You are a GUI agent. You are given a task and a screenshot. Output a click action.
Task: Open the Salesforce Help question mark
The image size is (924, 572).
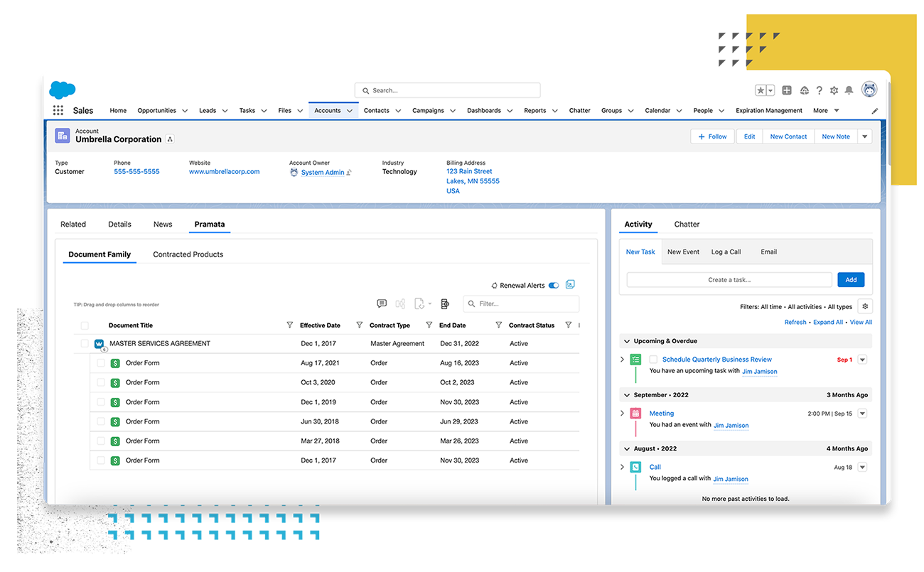point(819,90)
